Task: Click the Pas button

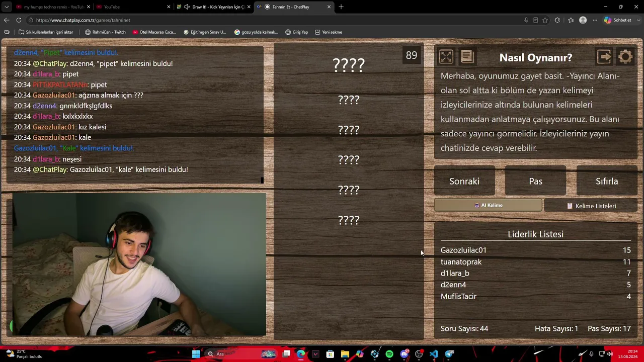Action: point(535,181)
